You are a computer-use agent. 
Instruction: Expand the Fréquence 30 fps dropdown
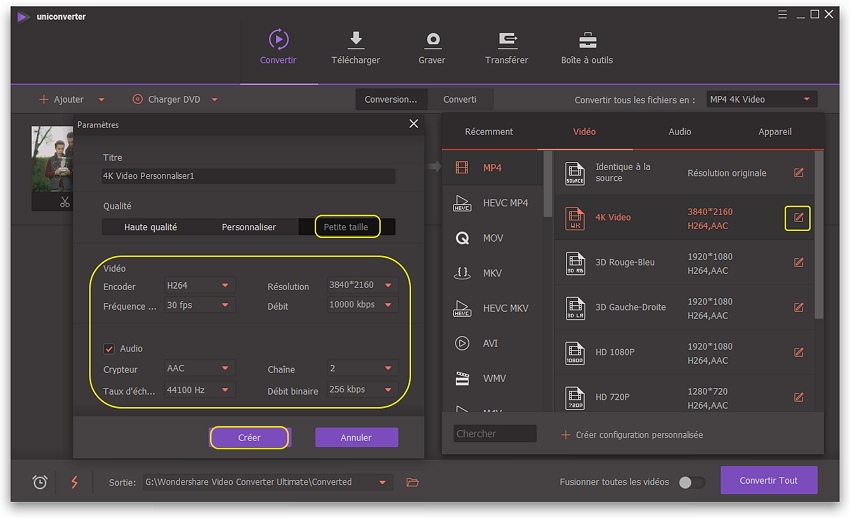(198, 306)
